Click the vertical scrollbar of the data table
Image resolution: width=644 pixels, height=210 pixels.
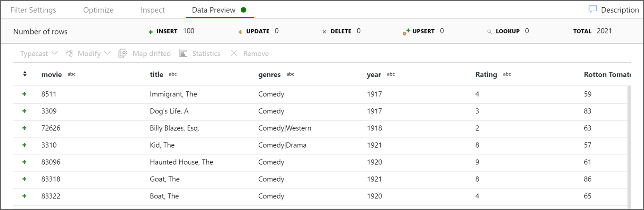click(x=629, y=145)
